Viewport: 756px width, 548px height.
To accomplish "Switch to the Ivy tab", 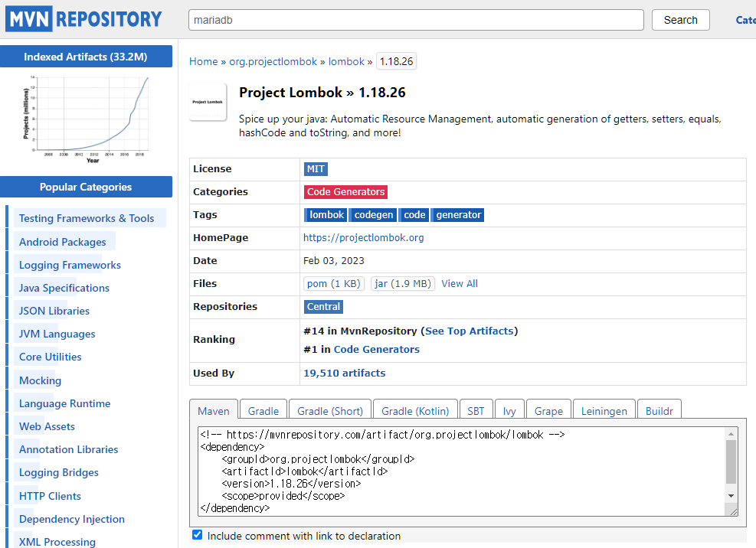I will [509, 409].
